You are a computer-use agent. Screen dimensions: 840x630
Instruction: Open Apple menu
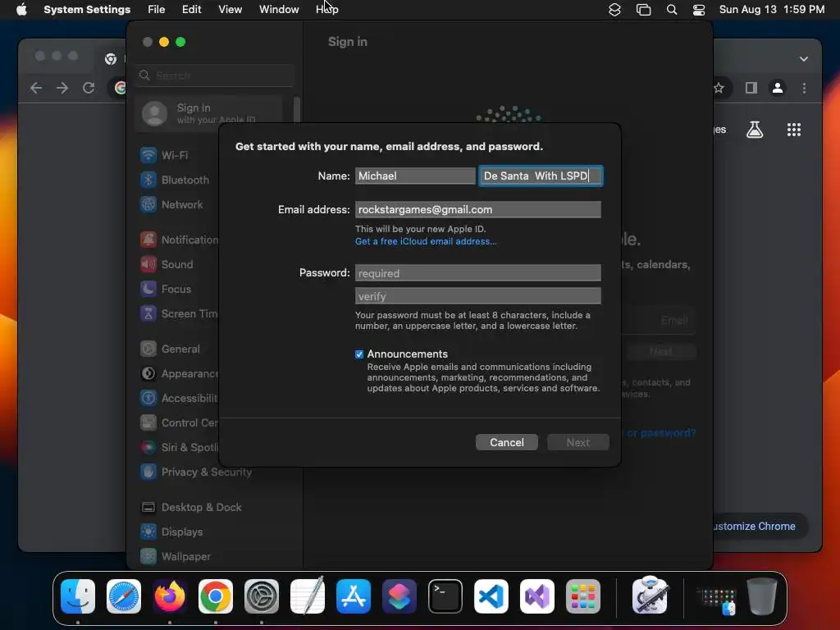pyautogui.click(x=21, y=9)
